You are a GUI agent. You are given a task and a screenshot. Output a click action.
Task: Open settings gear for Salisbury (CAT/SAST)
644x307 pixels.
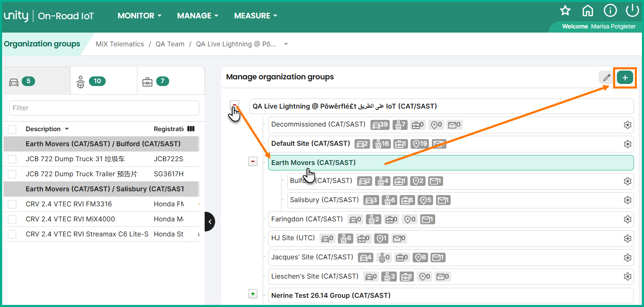tap(627, 200)
